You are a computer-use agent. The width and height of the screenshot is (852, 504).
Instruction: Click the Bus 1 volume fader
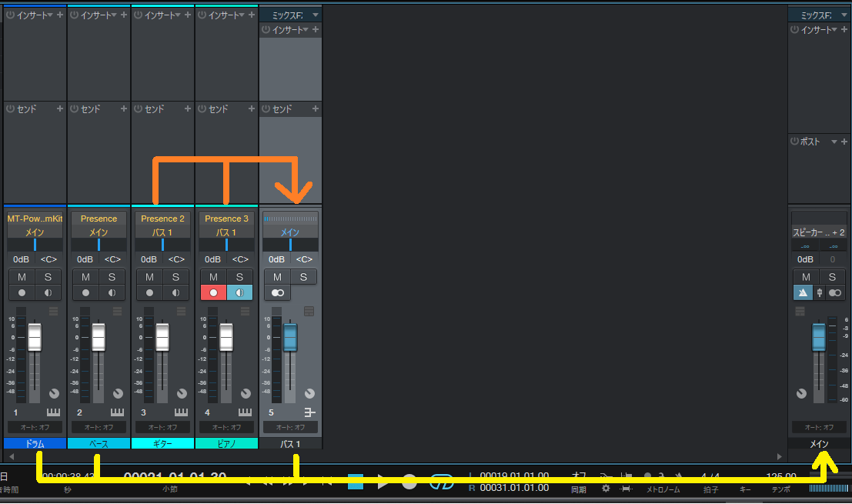(x=290, y=338)
